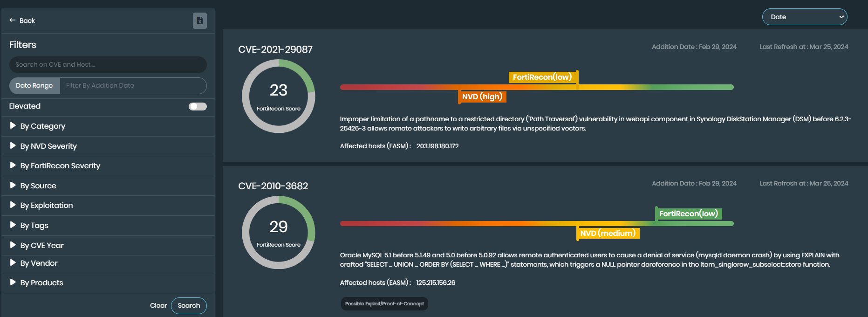
Task: Click the Clear filters link
Action: coord(158,306)
